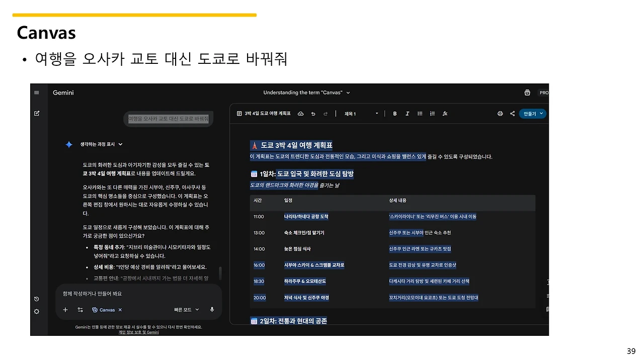Enable the numbered list formatting
The image size is (644, 362).
coord(432,113)
